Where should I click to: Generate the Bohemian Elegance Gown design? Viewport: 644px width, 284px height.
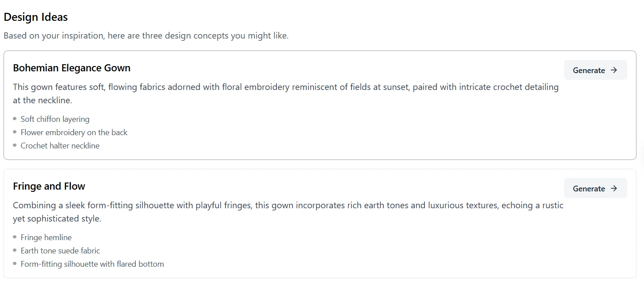click(x=595, y=70)
